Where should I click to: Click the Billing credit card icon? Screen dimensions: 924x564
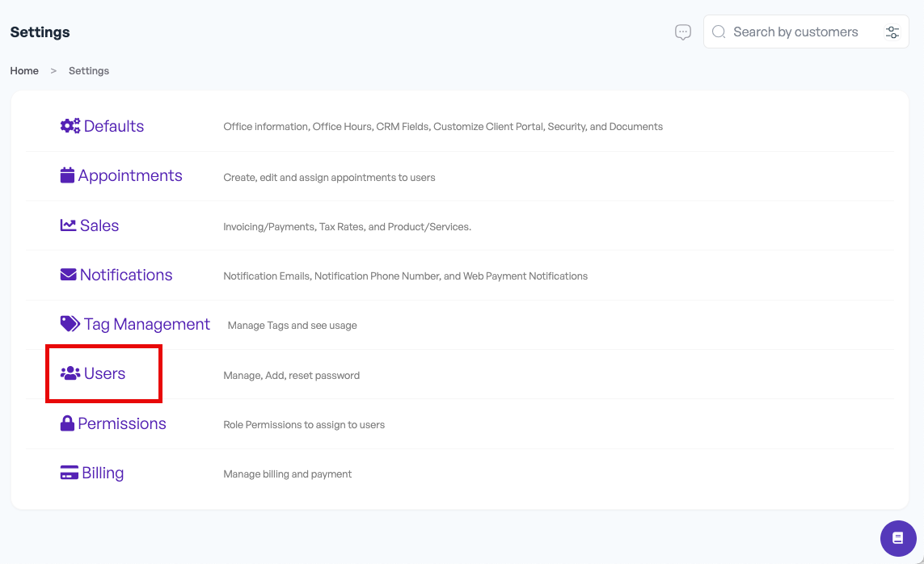tap(69, 473)
